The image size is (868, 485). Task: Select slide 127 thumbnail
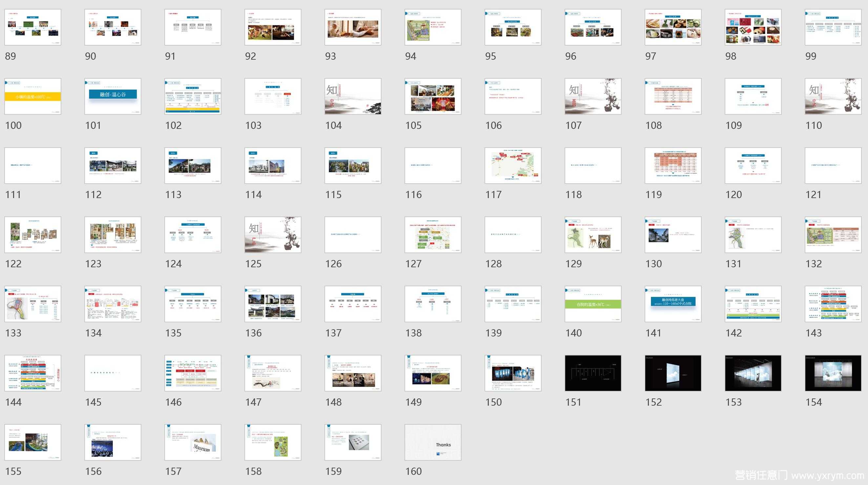[433, 235]
